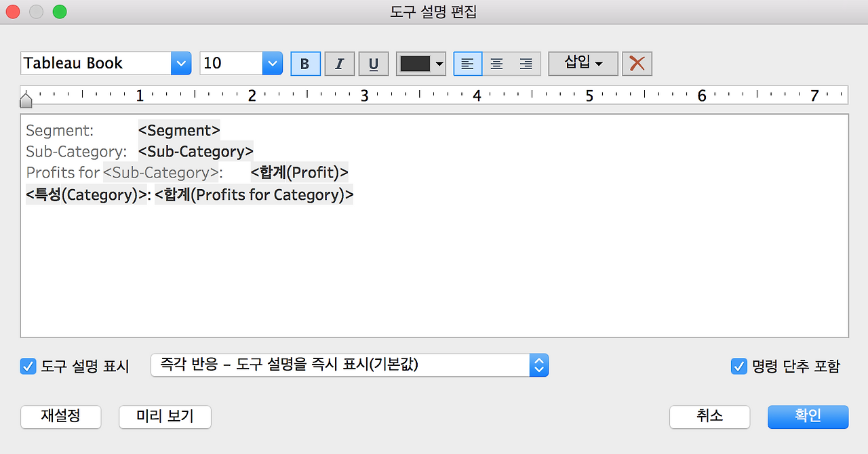
Task: Click the 재설정 reset button
Action: (61, 416)
